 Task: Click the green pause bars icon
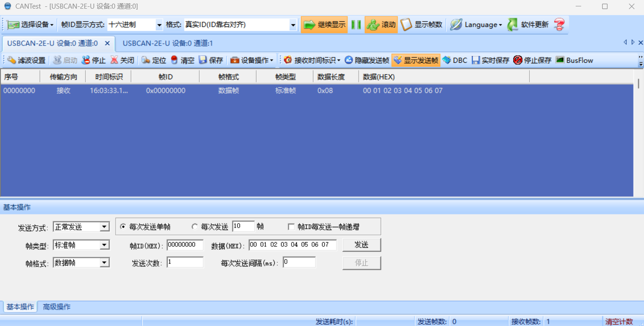click(x=356, y=25)
